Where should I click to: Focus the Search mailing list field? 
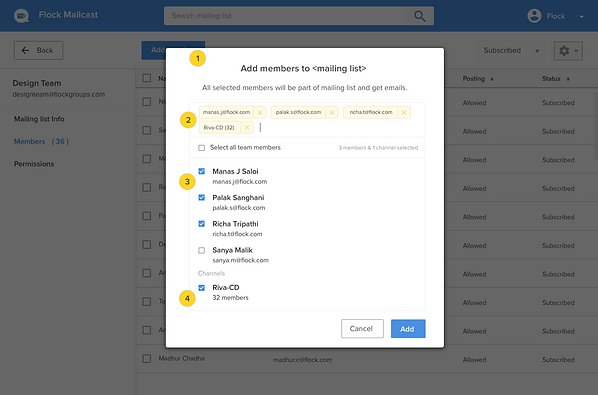click(x=299, y=16)
